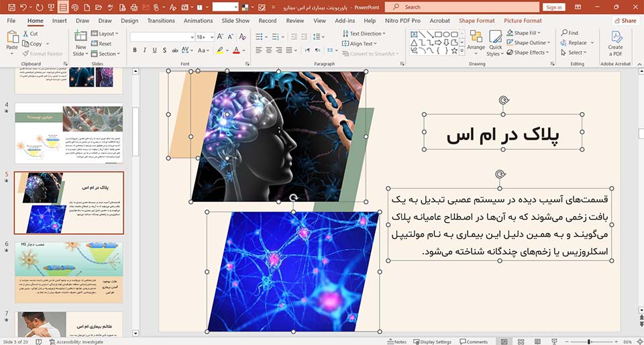Clear all text formatting
Viewport: 644px width, 345px height.
tap(242, 37)
